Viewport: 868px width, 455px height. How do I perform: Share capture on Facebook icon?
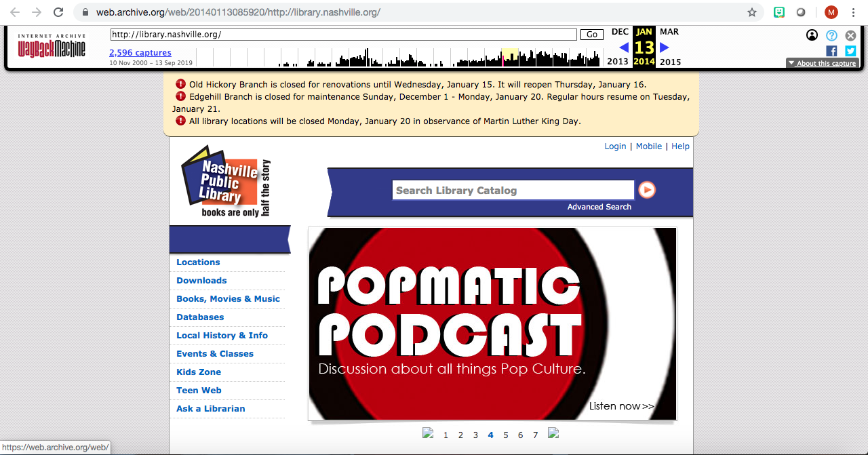point(831,51)
